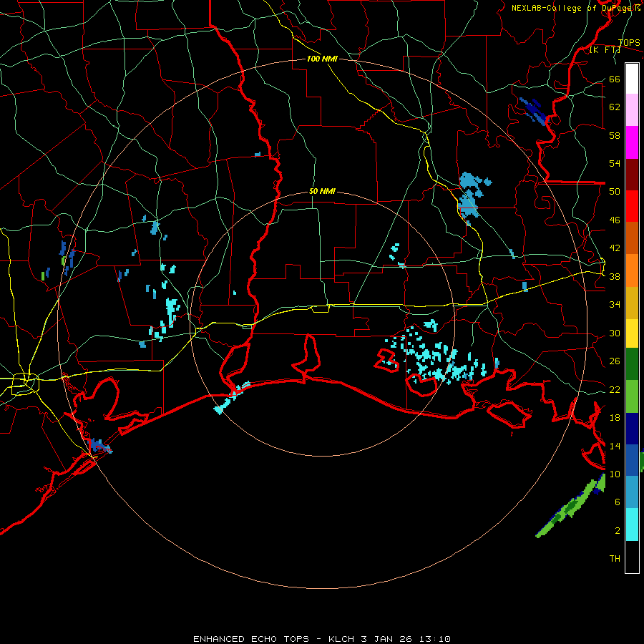Click the 30 value on the legend
Screen dimensions: 644x644
click(615, 333)
